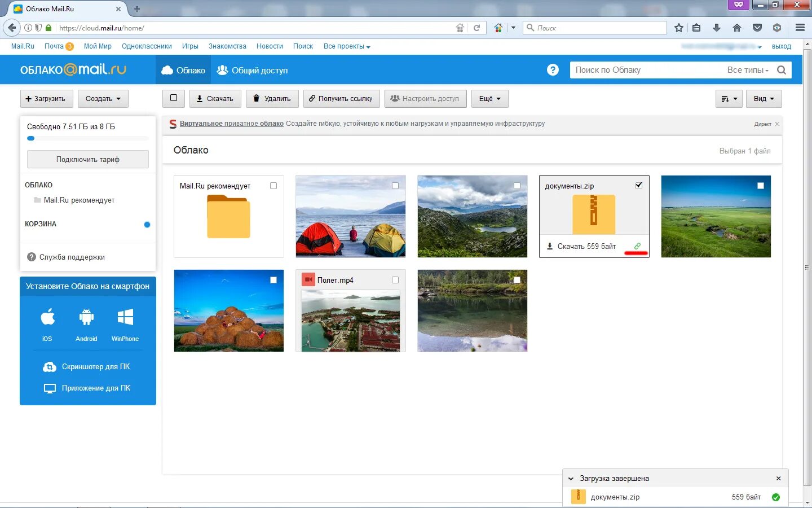Image resolution: width=812 pixels, height=508 pixels.
Task: Click the green link icon on документы.zip
Action: point(637,246)
